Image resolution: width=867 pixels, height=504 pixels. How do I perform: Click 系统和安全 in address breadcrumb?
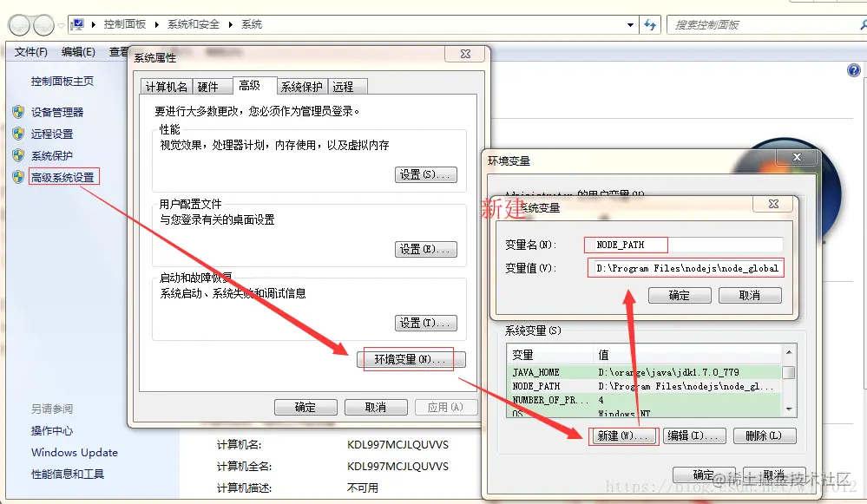(x=194, y=24)
